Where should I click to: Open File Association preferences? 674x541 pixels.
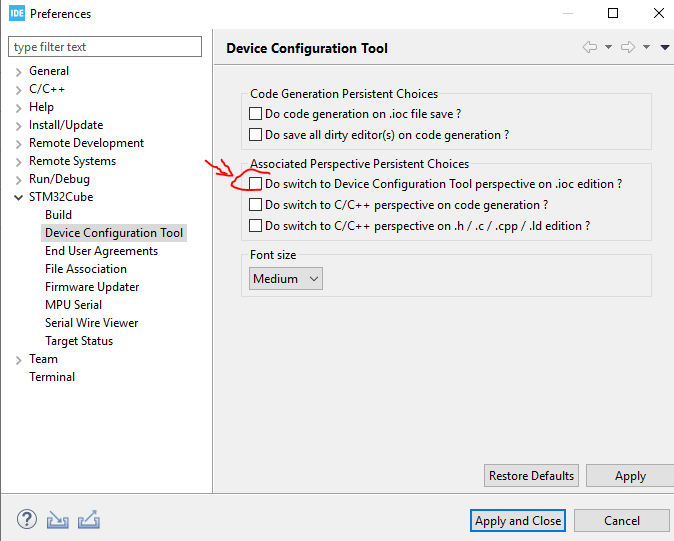[x=86, y=269]
